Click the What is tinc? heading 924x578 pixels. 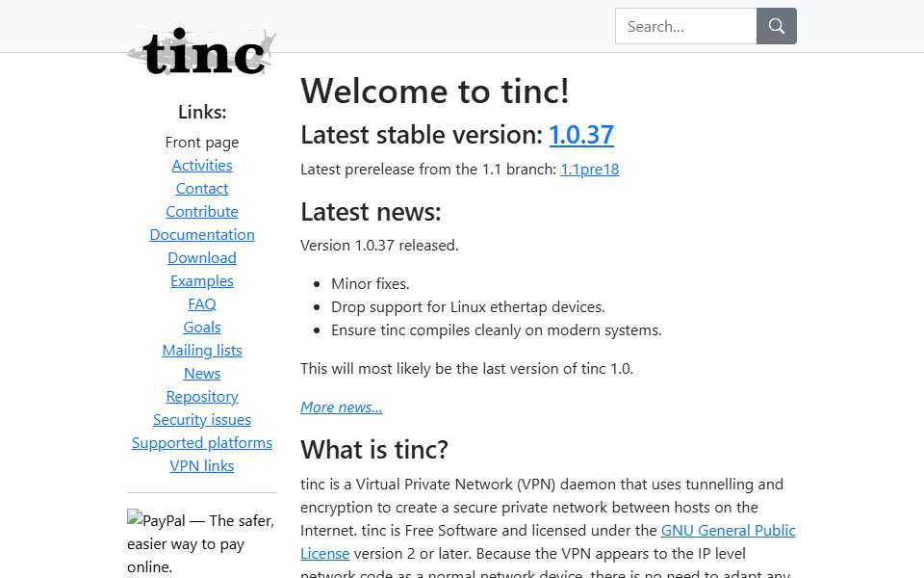point(374,450)
